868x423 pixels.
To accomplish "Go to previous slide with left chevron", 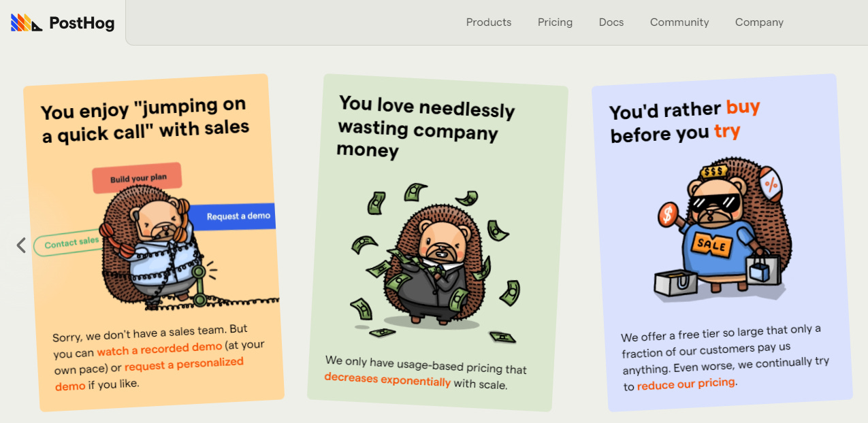I will click(21, 245).
